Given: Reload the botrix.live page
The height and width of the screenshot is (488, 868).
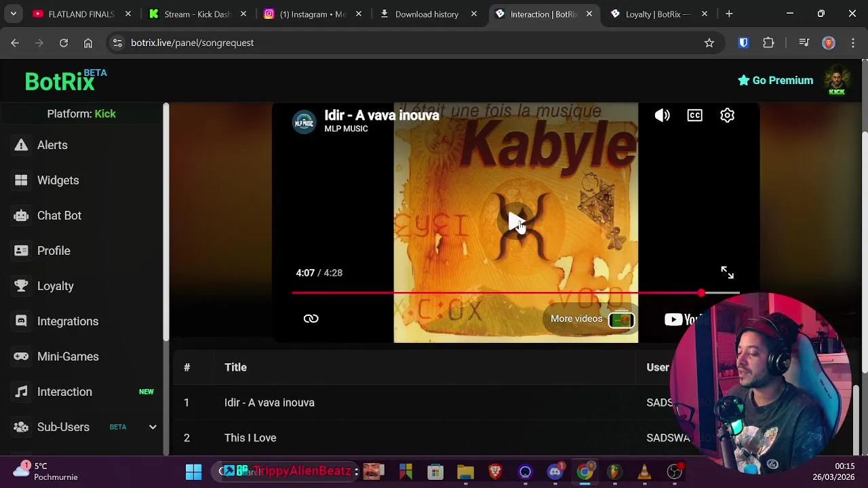Looking at the screenshot, I should [64, 43].
